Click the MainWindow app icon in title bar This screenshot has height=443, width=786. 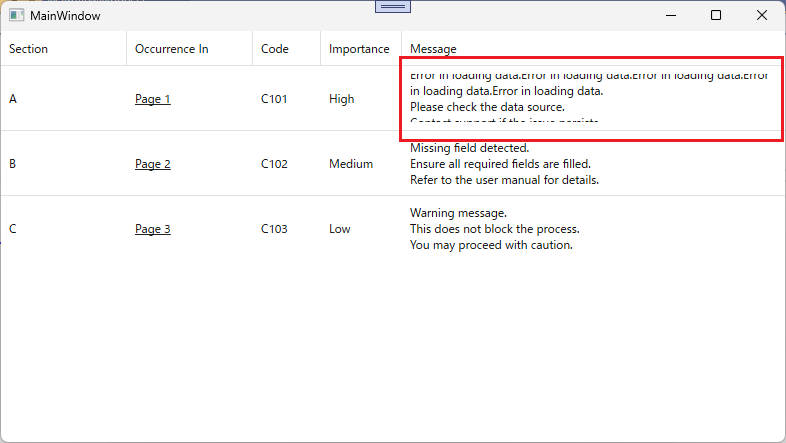17,16
